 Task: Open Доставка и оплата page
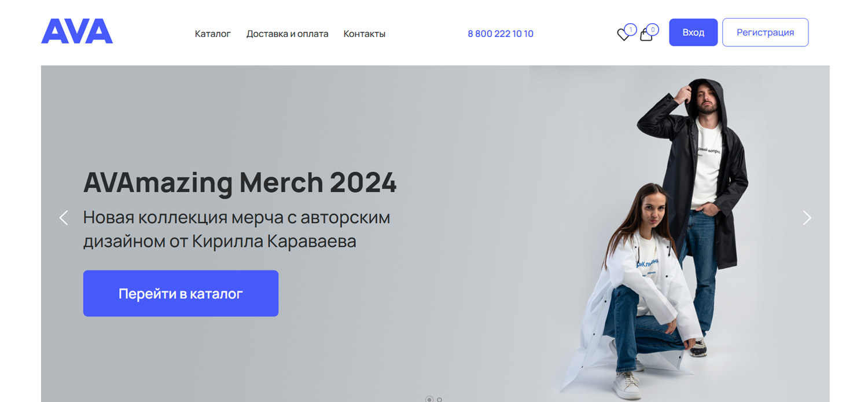point(287,34)
